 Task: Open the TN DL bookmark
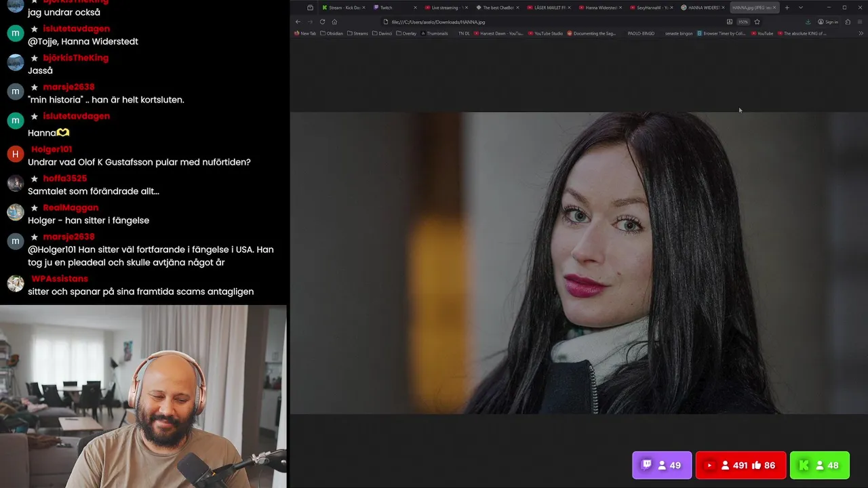464,33
